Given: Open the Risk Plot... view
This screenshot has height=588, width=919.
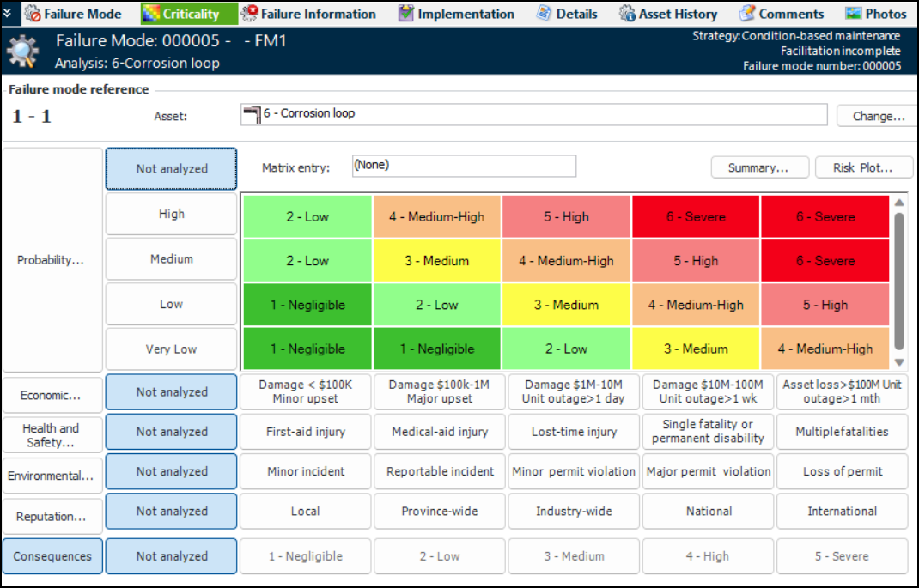Looking at the screenshot, I should [x=863, y=167].
